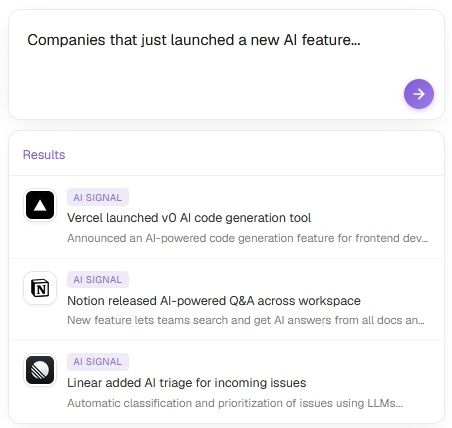Click AI SIGNAL tag on Notion result
The image size is (452, 428).
(x=98, y=279)
